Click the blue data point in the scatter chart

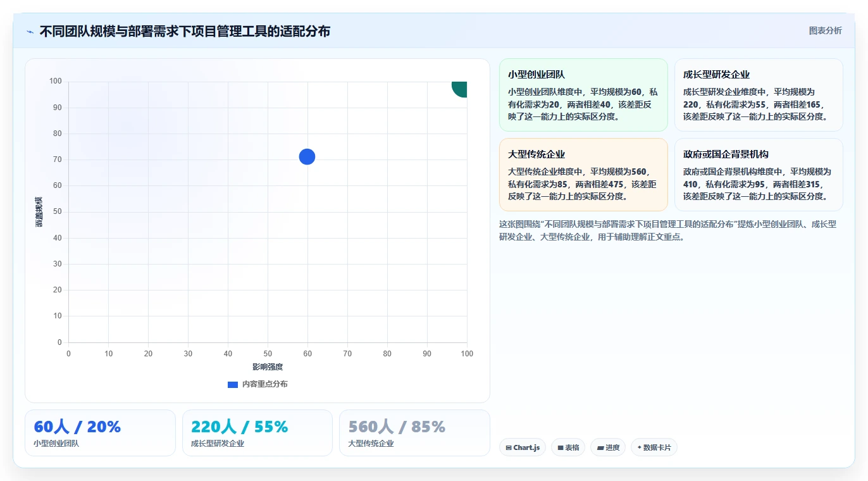tap(307, 156)
